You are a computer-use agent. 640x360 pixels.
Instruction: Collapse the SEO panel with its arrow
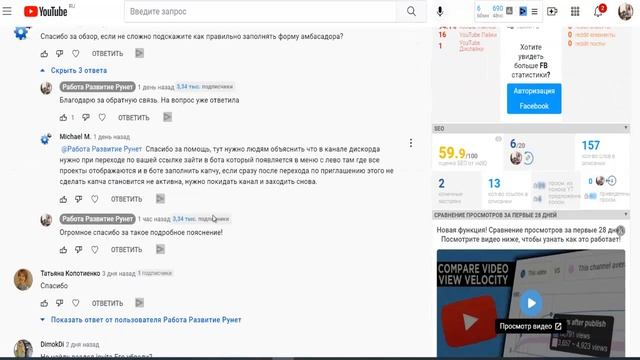[x=626, y=128]
